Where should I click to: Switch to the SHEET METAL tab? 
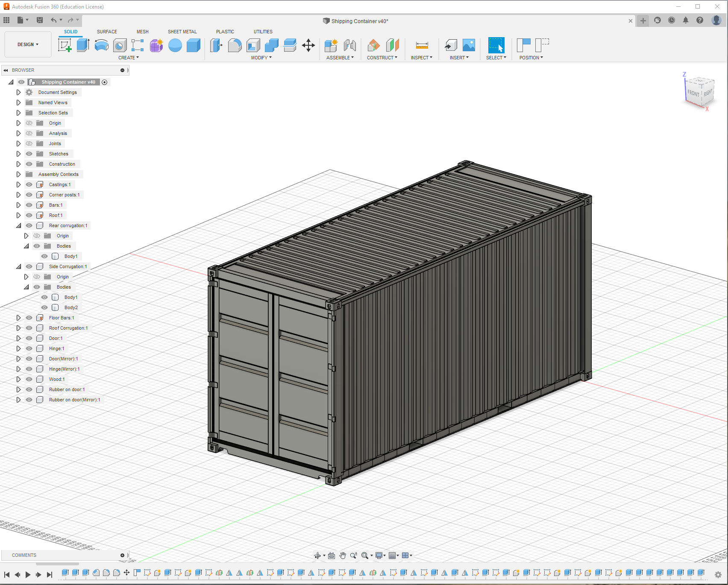182,32
